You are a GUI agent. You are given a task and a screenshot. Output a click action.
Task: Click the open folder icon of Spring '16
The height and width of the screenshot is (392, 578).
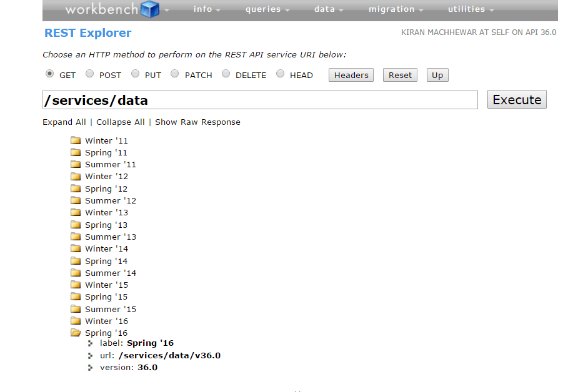tap(76, 333)
